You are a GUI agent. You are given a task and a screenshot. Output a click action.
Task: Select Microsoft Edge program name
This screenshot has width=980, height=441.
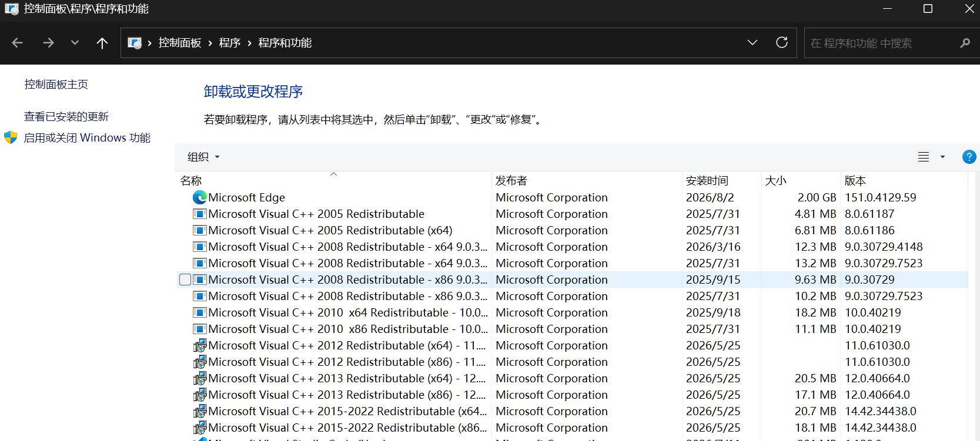coord(247,198)
